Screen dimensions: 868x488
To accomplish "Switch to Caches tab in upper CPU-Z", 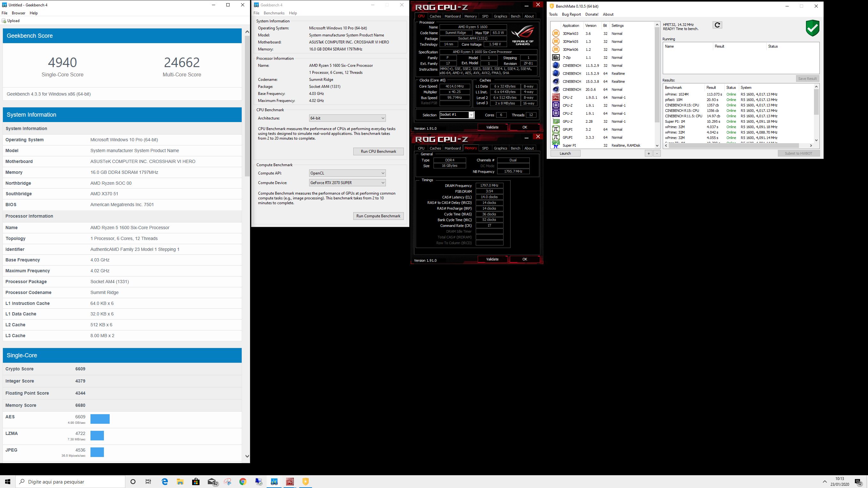I will tap(435, 16).
